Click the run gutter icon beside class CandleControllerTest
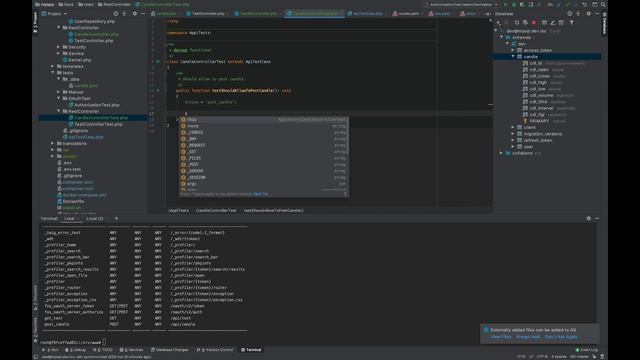Screen dimensions: 640x360 pos(158,62)
